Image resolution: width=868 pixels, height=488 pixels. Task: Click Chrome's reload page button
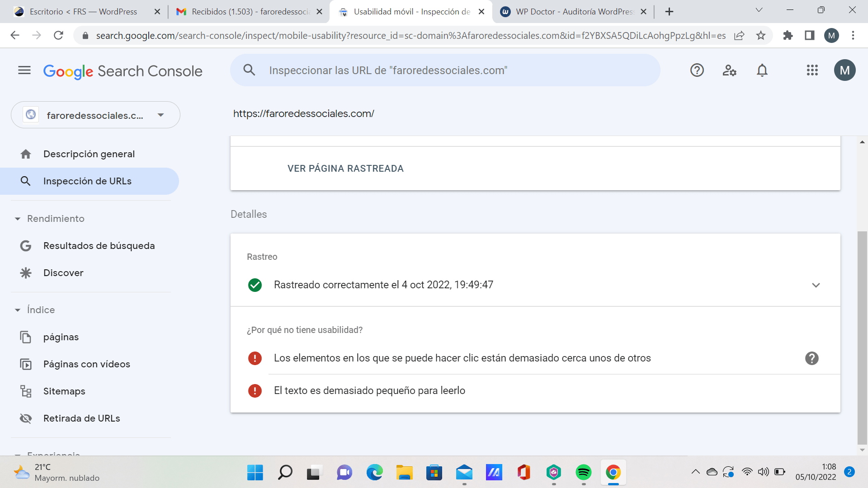point(58,35)
